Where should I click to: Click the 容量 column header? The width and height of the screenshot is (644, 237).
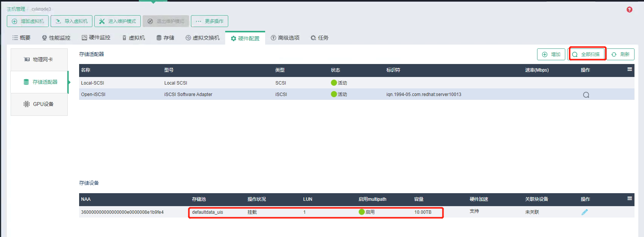(x=419, y=199)
